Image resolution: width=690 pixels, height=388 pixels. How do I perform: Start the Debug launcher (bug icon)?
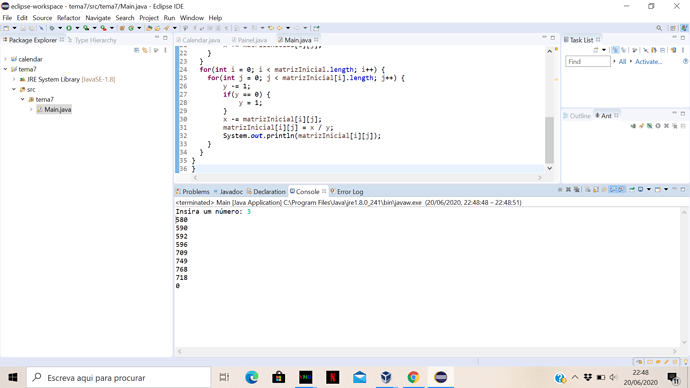(52, 28)
